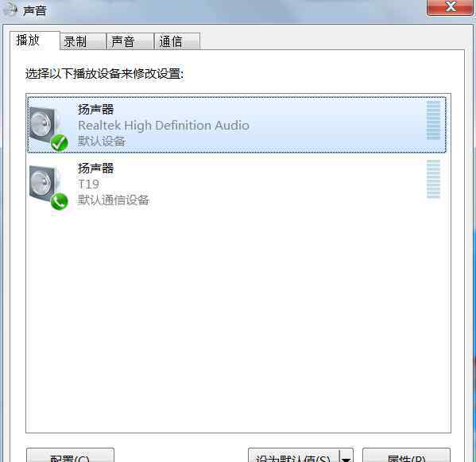This screenshot has width=476, height=462.
Task: Close the 声音 dialog window
Action: [x=451, y=6]
